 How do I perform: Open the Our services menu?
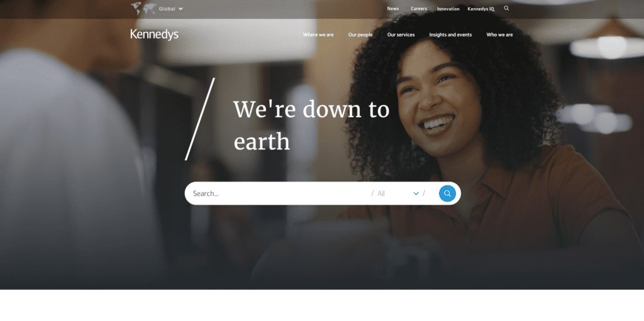point(401,35)
